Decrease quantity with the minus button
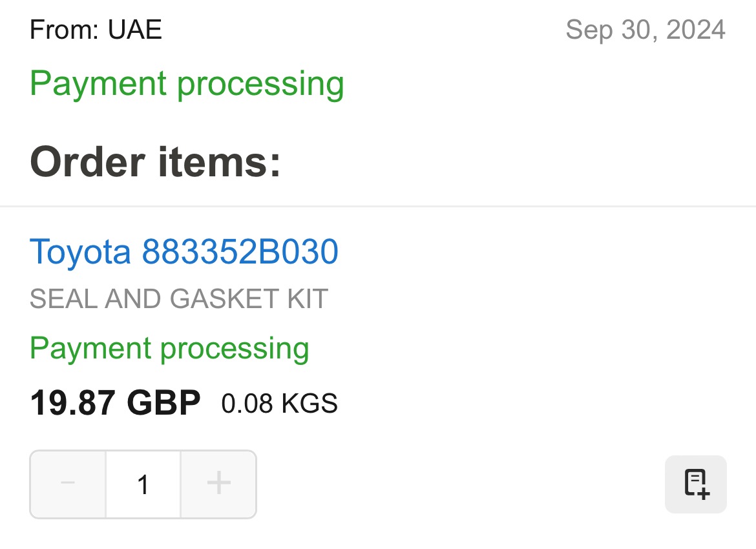The image size is (756, 549). [68, 484]
